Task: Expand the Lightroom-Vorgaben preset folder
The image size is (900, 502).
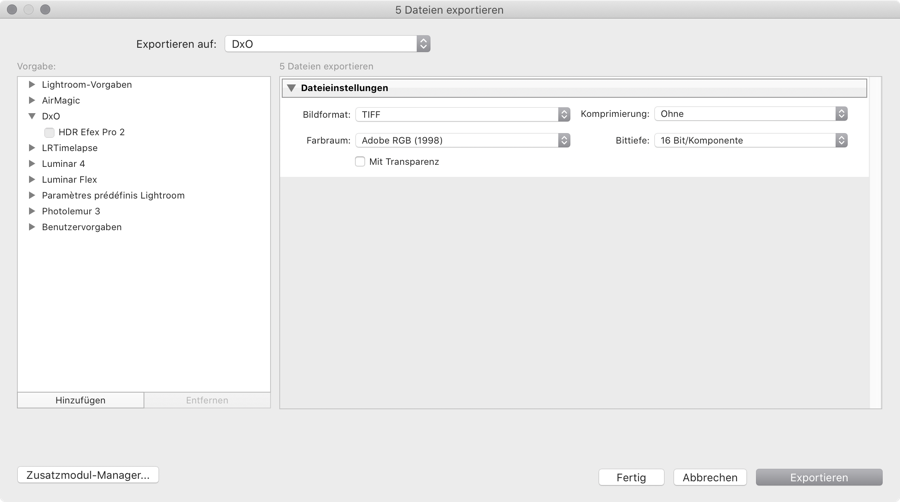Action: click(32, 84)
